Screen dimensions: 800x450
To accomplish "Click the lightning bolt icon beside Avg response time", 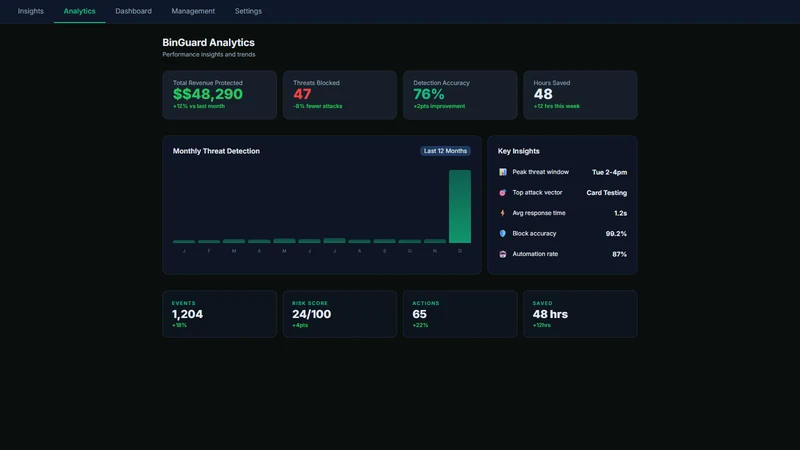I will 503,213.
